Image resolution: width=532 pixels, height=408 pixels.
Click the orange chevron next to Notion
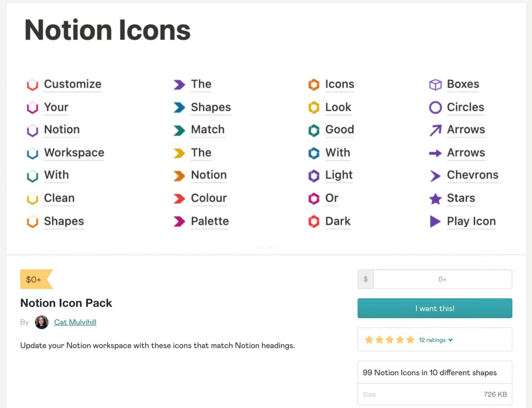click(179, 176)
